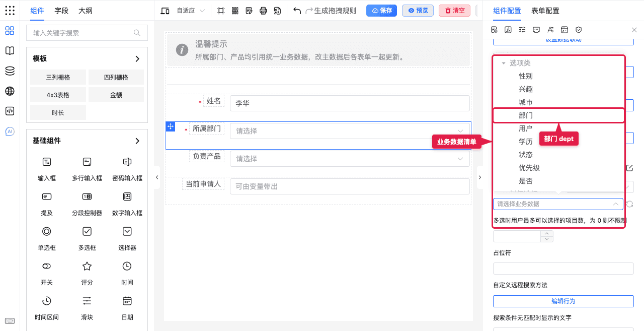Collapse the 选项类 tree group
Image resolution: width=644 pixels, height=331 pixels.
click(503, 63)
